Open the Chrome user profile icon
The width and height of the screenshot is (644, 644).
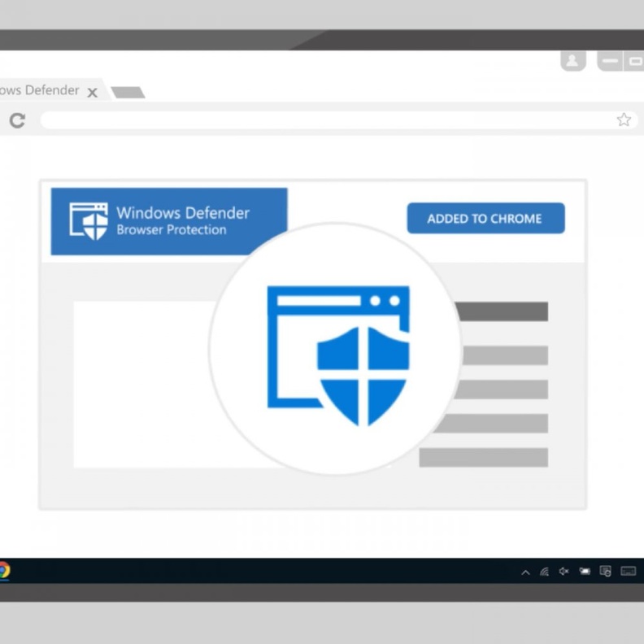[572, 61]
